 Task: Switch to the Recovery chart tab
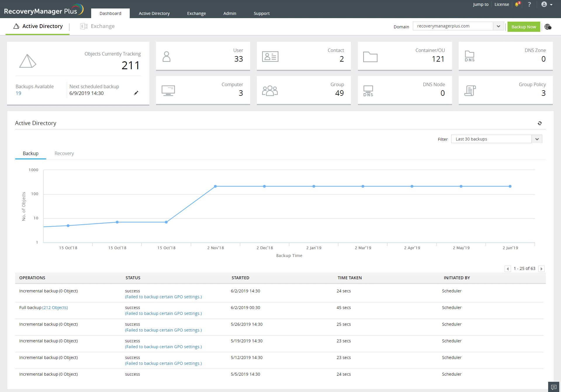tap(64, 153)
